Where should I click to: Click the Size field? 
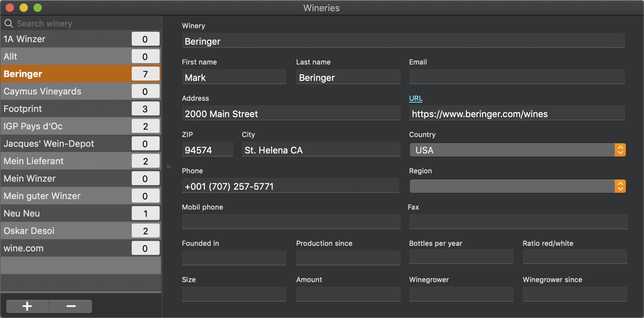pyautogui.click(x=234, y=294)
